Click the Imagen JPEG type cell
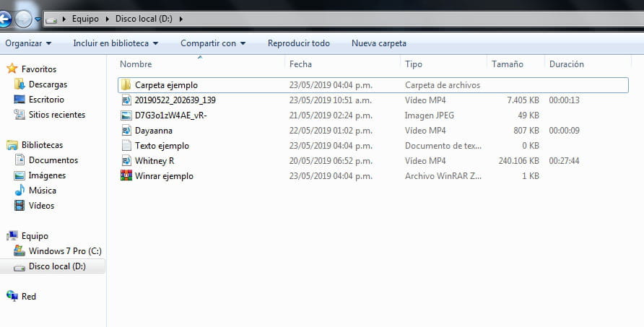 430,115
